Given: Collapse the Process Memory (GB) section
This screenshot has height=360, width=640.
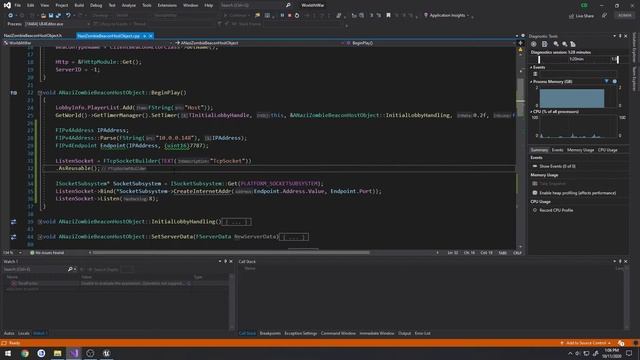Looking at the screenshot, I should [x=531, y=82].
